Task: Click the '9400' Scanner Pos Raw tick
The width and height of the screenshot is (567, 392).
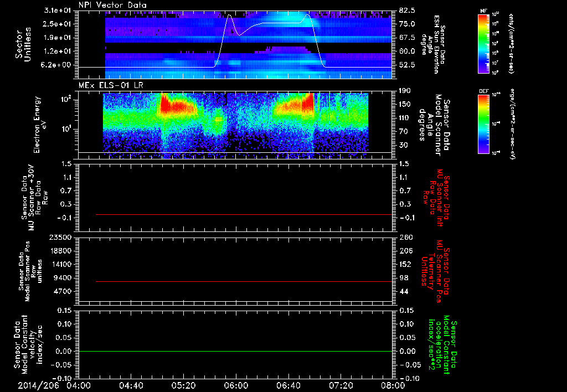Action: tap(63, 278)
